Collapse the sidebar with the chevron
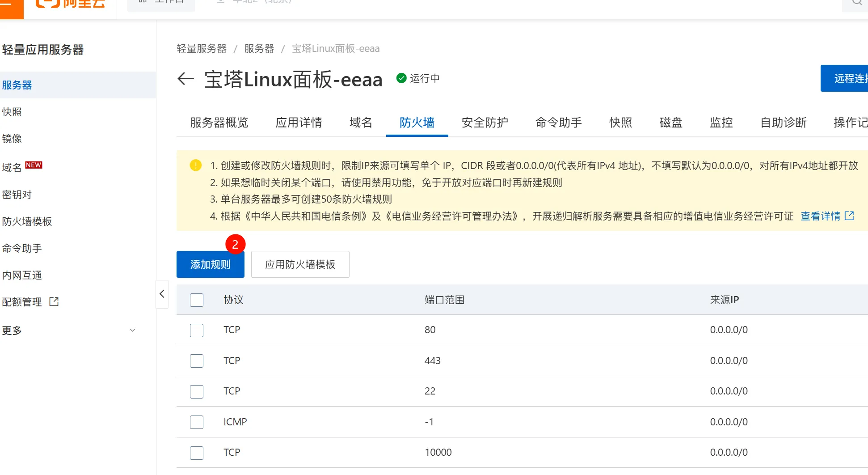The image size is (868, 475). pyautogui.click(x=162, y=294)
